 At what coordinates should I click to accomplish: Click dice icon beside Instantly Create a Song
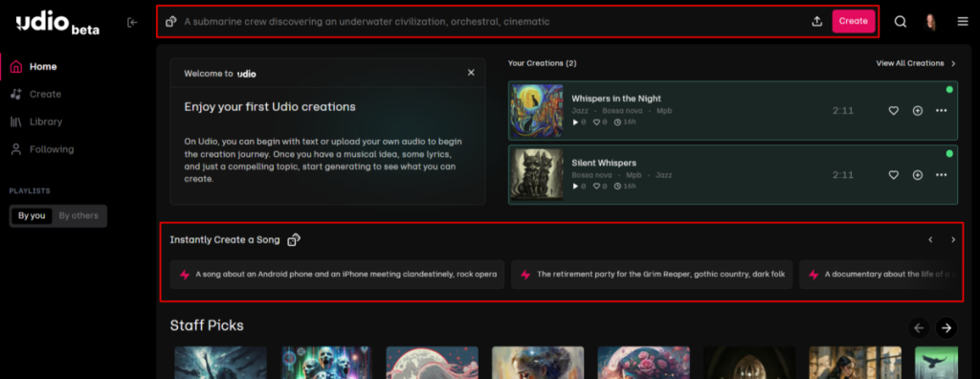pyautogui.click(x=294, y=239)
